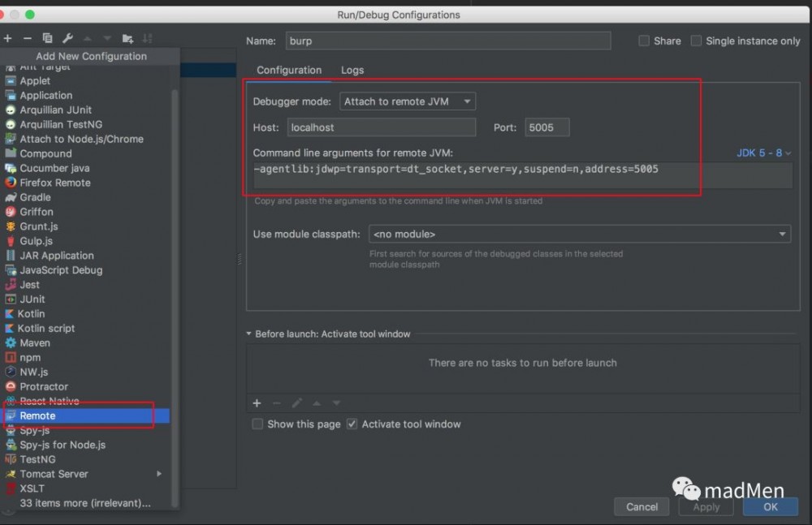Click the OK button
This screenshot has width=812, height=525.
[770, 507]
